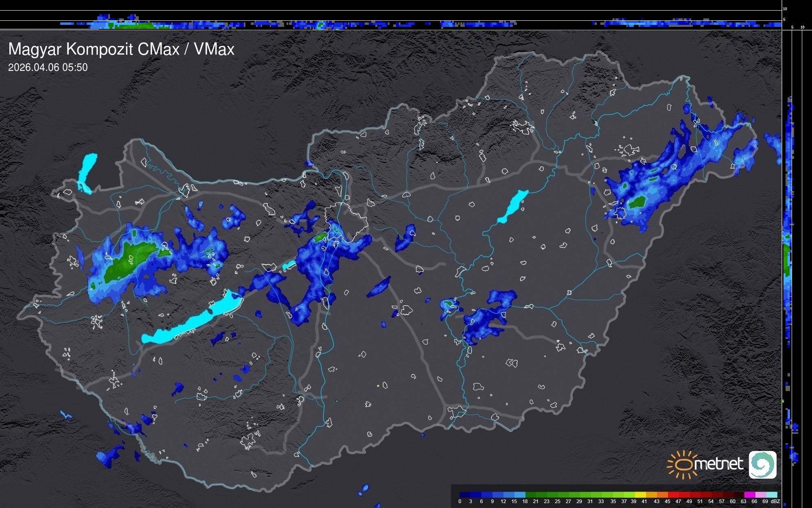Click the dBZ unit label in legend
Image resolution: width=812 pixels, height=508 pixels.
(775, 501)
